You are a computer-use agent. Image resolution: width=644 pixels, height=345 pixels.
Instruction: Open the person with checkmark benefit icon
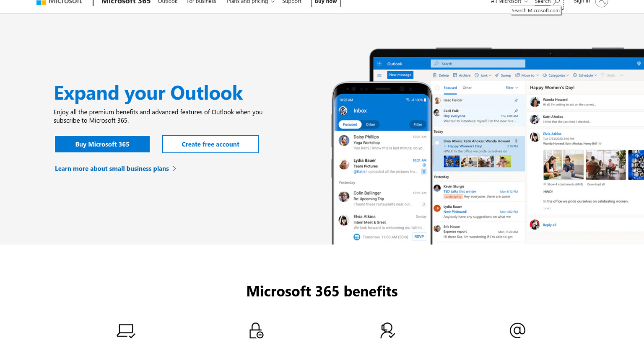point(387,331)
